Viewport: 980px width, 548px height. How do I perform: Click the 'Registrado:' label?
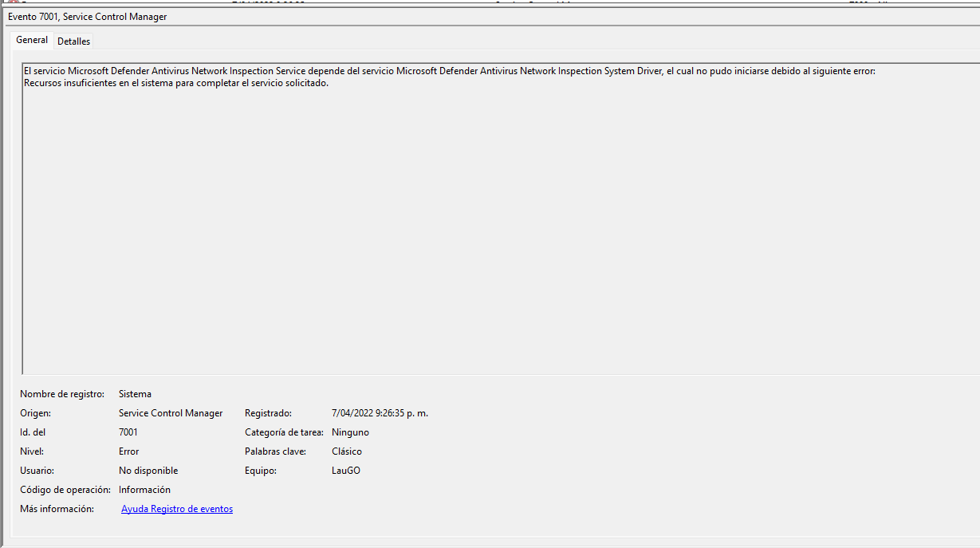click(x=269, y=413)
